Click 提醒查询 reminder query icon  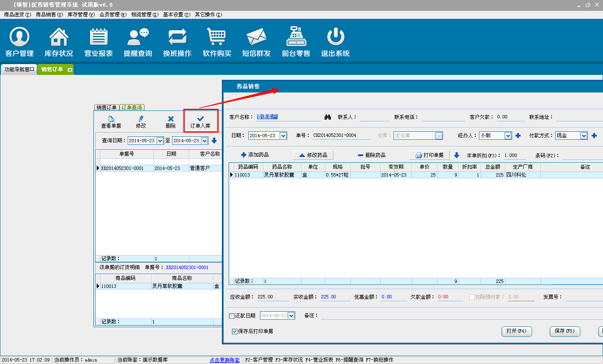(138, 41)
